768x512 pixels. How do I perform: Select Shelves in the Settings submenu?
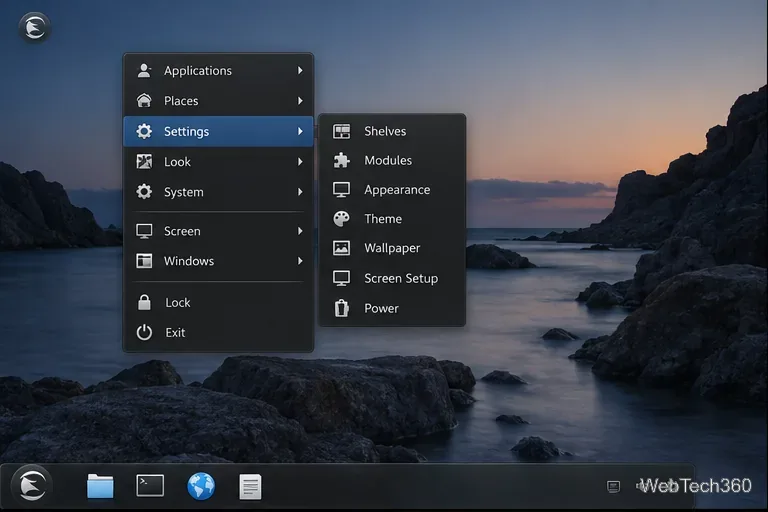coord(392,131)
